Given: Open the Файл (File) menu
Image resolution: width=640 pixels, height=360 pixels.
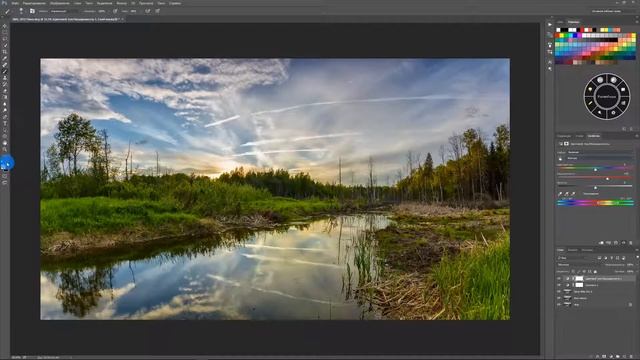Looking at the screenshot, I should (x=15, y=3).
